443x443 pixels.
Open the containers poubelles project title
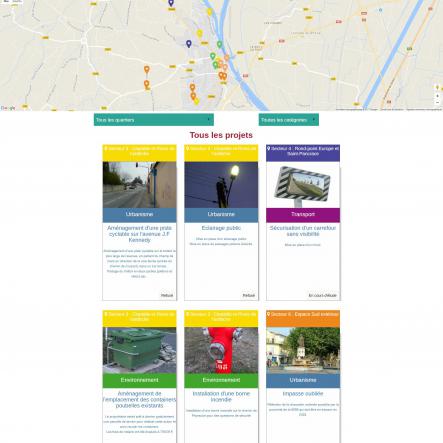coord(139,399)
